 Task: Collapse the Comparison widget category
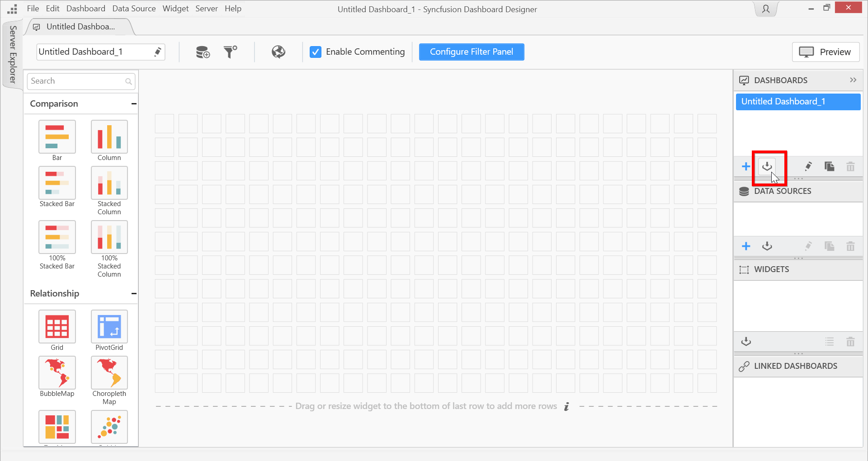(x=134, y=104)
